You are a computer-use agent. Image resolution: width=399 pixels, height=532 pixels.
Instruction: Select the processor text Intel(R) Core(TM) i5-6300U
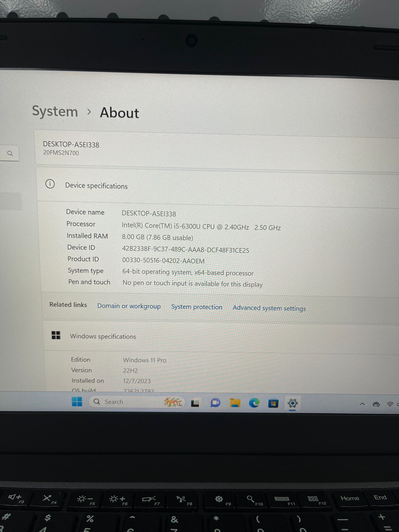pos(161,226)
